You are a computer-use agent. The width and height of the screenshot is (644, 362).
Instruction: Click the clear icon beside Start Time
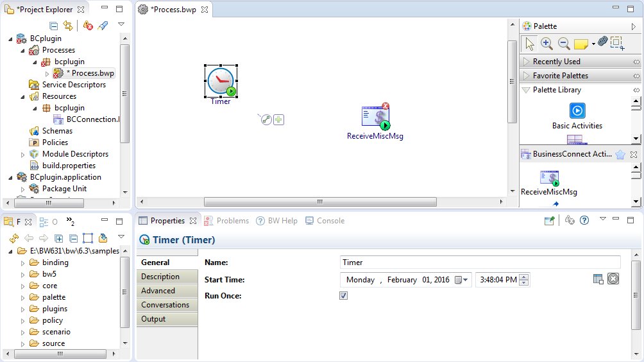click(613, 279)
